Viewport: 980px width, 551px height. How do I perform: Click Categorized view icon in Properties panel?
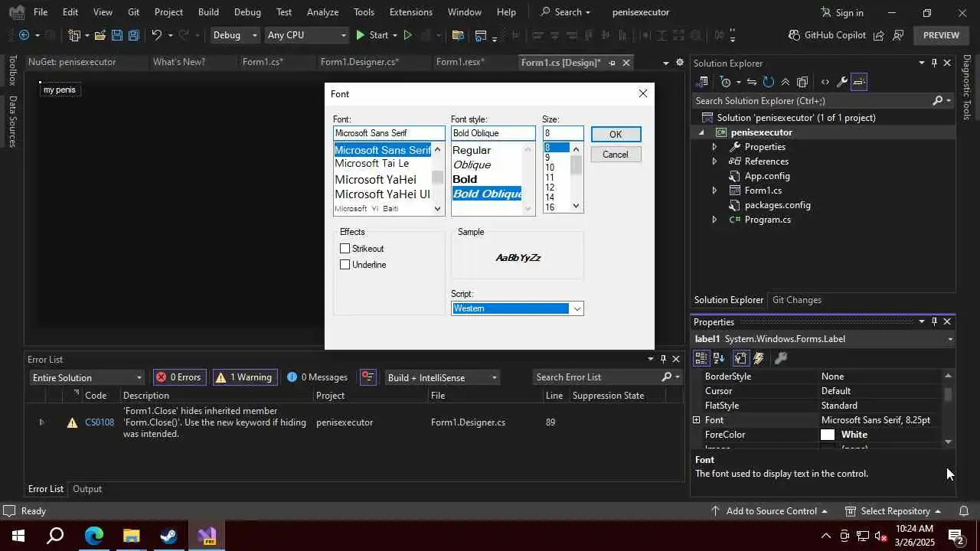[x=701, y=358]
